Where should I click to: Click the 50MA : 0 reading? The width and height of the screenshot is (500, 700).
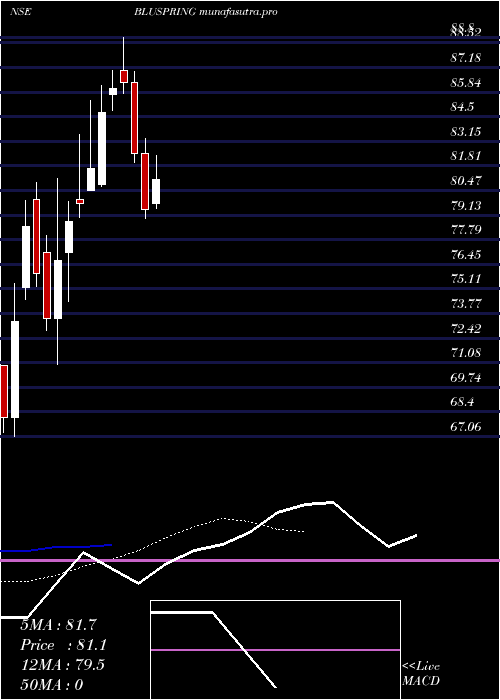tap(52, 685)
